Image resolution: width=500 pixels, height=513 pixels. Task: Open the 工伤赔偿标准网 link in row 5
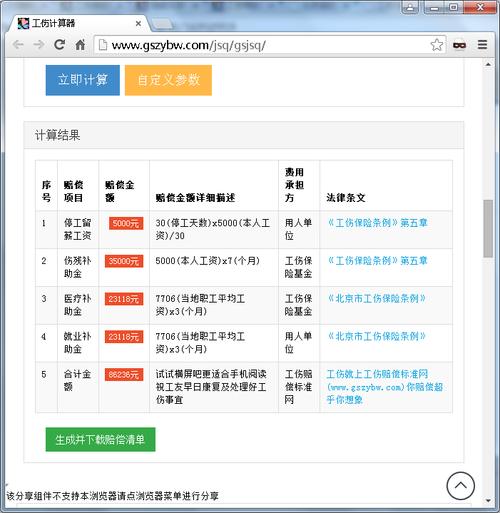pos(385,387)
